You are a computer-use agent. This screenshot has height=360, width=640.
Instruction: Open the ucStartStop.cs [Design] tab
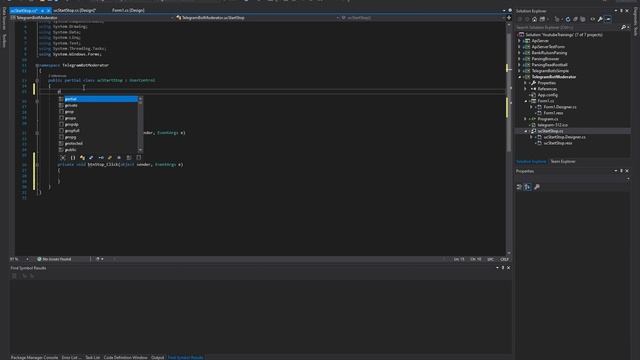[74, 10]
